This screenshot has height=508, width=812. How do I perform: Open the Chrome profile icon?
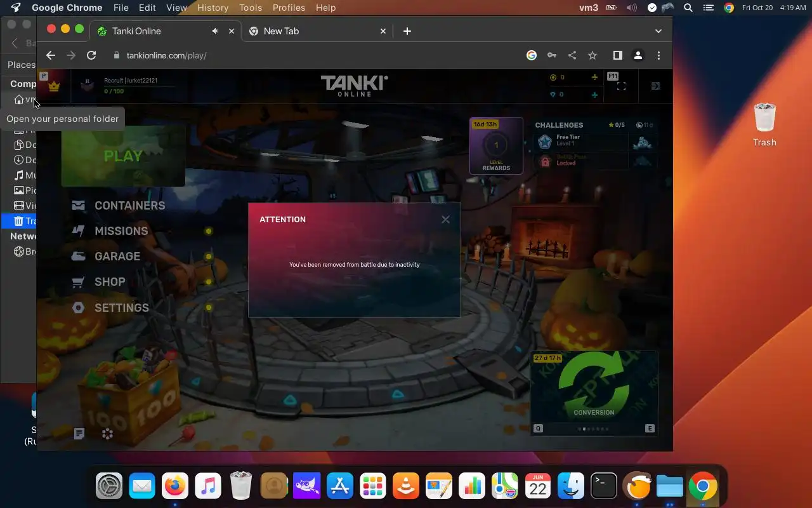(638, 55)
